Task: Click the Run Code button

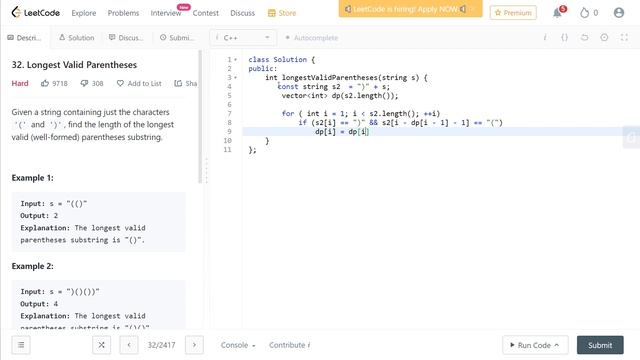Action: (535, 345)
